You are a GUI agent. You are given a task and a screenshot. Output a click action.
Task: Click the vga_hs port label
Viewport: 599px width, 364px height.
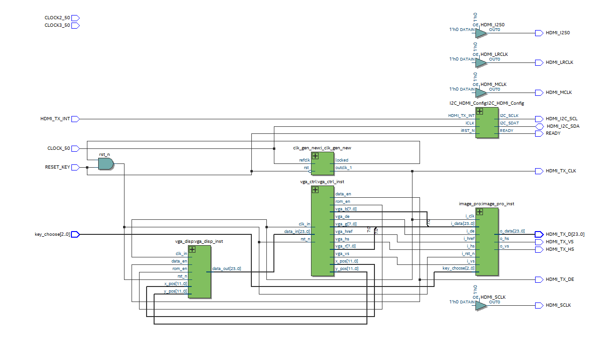click(x=342, y=239)
